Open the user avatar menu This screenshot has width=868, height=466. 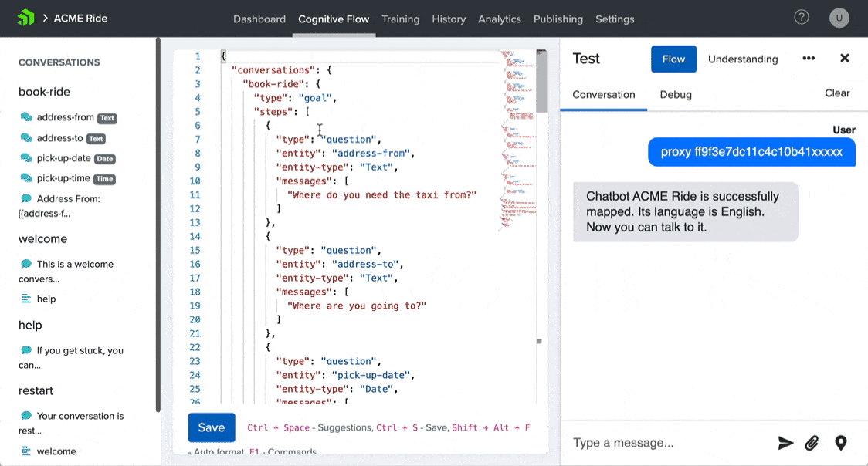(x=839, y=18)
